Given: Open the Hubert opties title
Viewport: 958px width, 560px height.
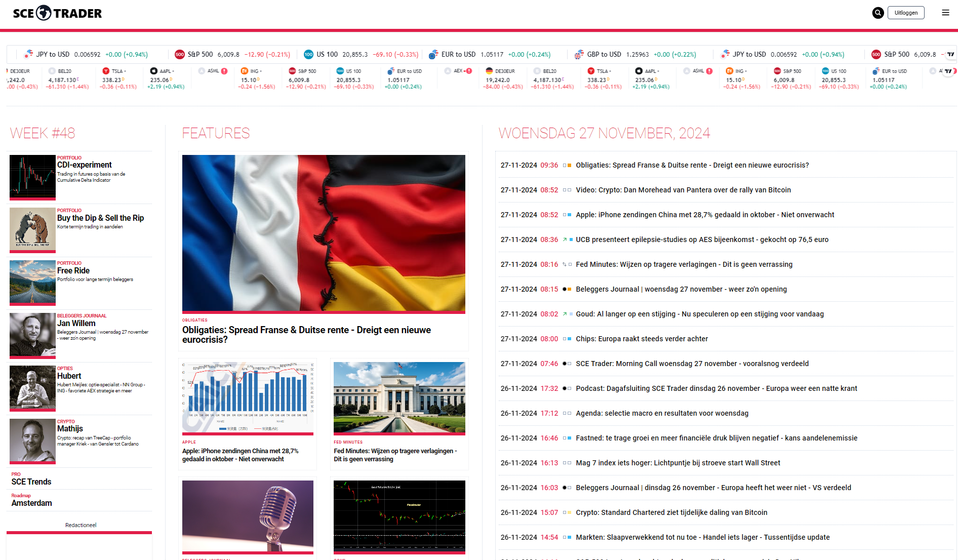Looking at the screenshot, I should coord(69,376).
